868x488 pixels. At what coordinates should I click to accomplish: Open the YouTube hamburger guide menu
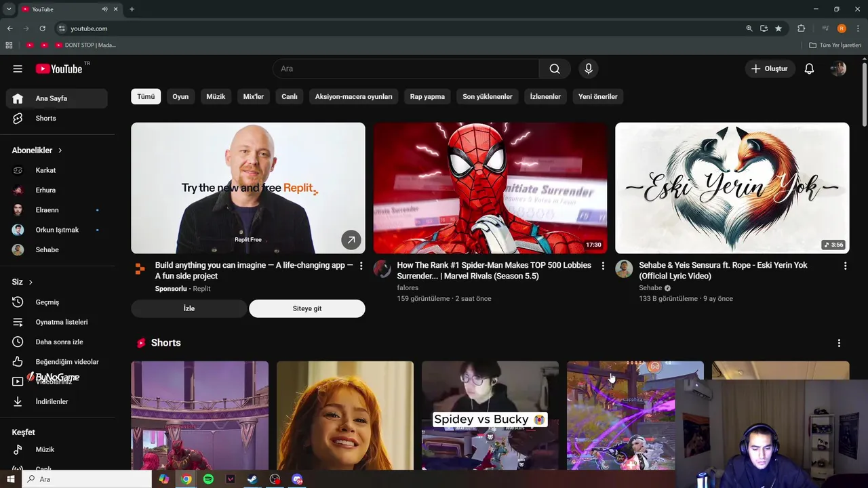18,68
